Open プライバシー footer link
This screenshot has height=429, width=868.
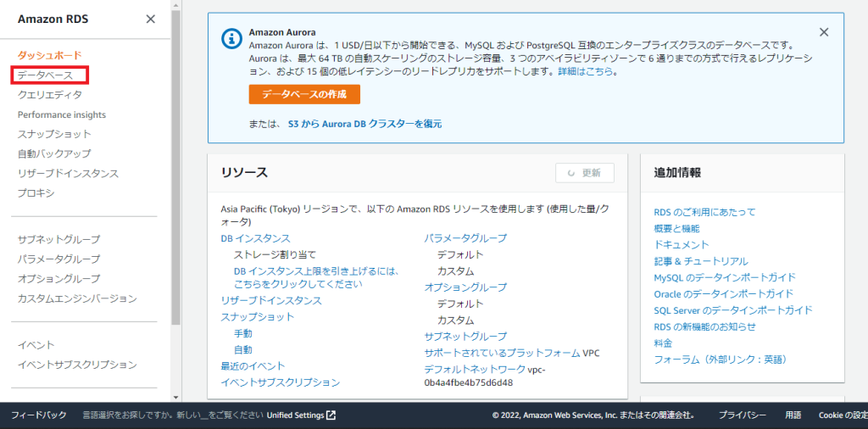click(743, 415)
